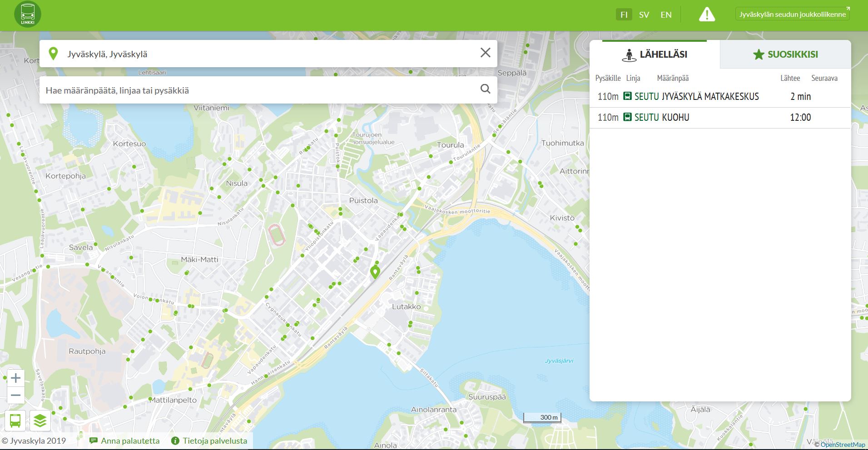Viewport: 868px width, 450px height.
Task: Zoom in the map with plus
Action: tap(15, 378)
